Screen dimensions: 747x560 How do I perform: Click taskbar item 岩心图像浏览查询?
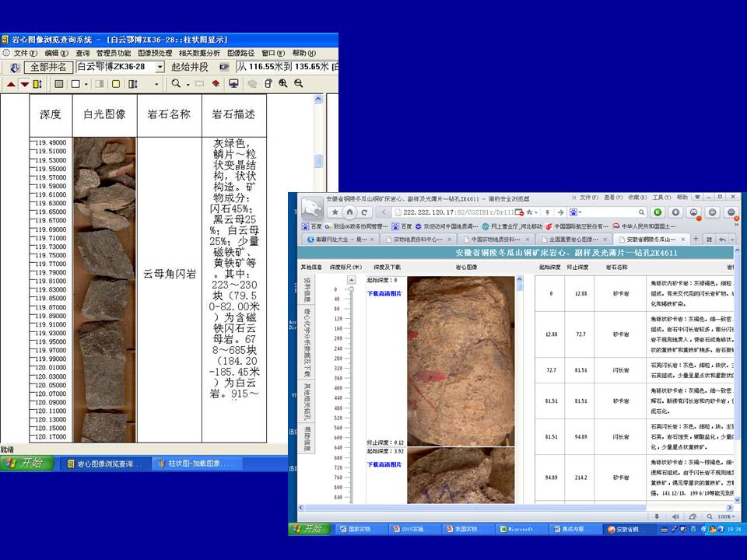pyautogui.click(x=105, y=464)
